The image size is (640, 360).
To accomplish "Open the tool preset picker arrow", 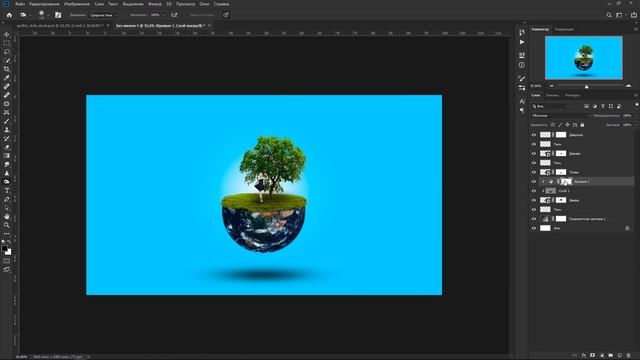I will point(29,15).
